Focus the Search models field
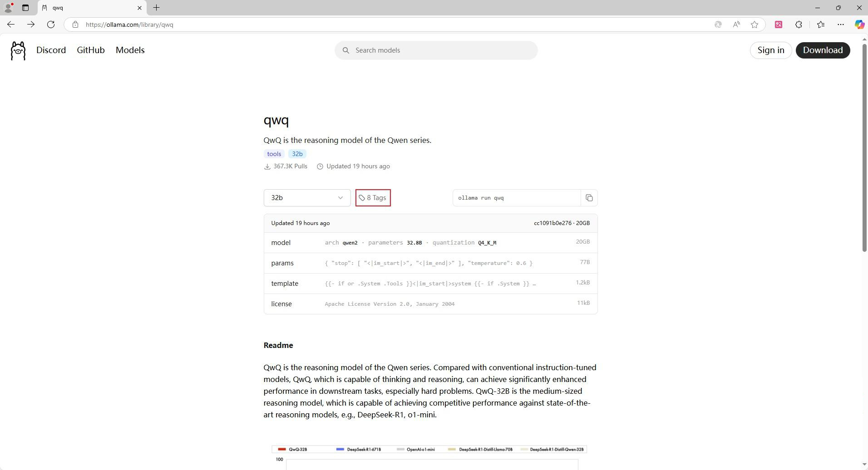The width and height of the screenshot is (868, 470). [x=436, y=50]
